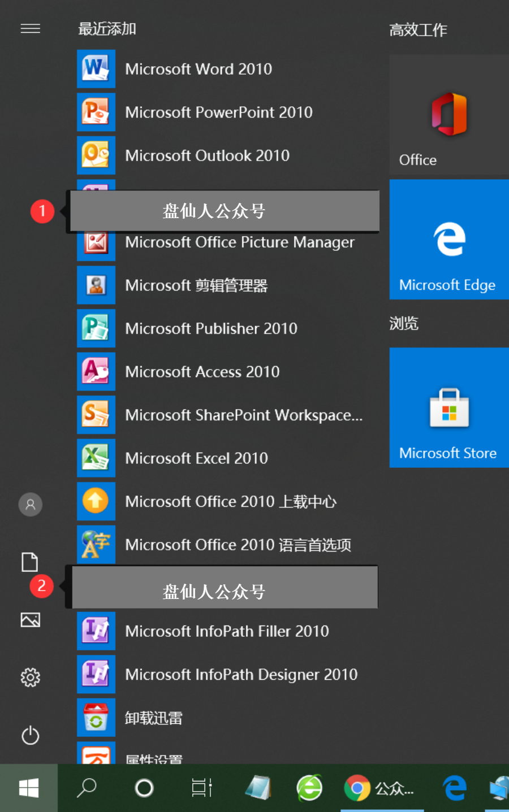The image size is (509, 812).
Task: Launch Microsoft Access 2010 icon
Action: [96, 372]
